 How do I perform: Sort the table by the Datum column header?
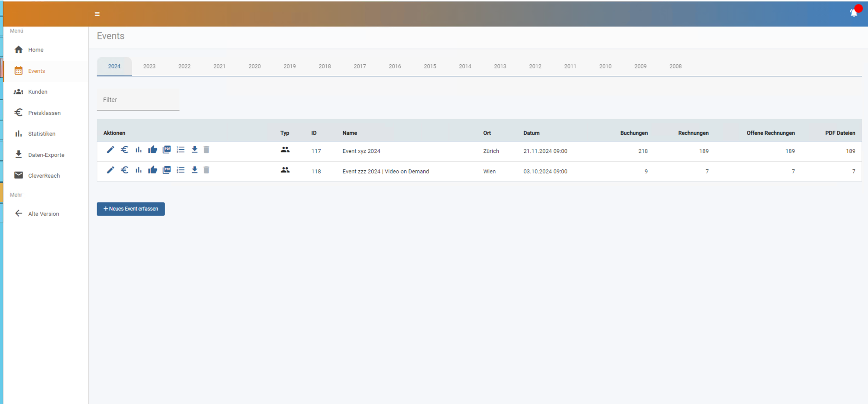pyautogui.click(x=531, y=133)
